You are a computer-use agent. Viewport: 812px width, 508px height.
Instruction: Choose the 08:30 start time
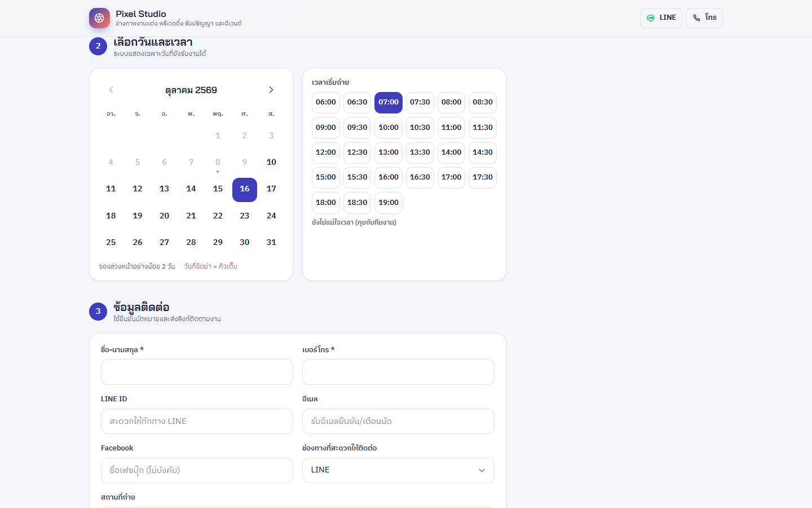point(483,103)
